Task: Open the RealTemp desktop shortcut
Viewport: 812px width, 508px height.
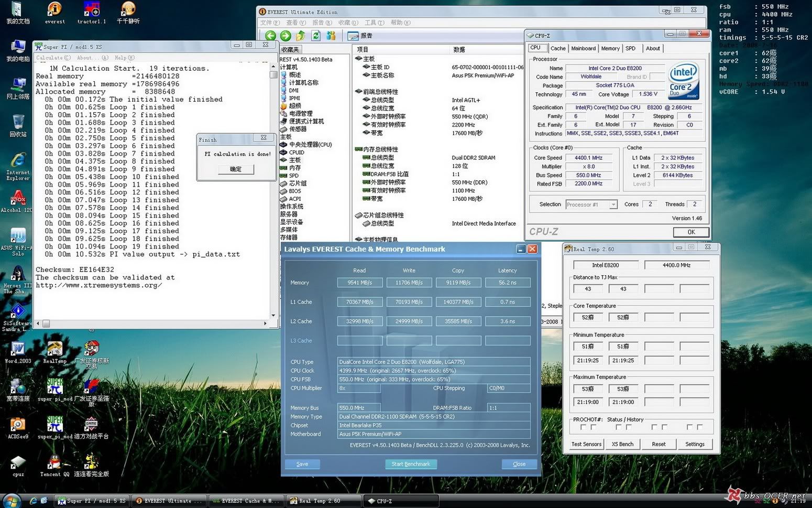Action: coord(54,353)
